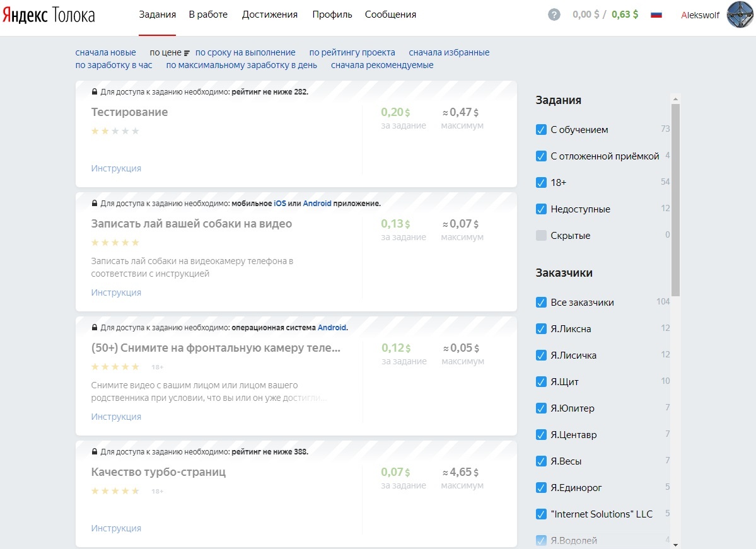756x549 pixels.
Task: Open Инструкция for Качество турбо-страниц task
Action: coord(116,528)
